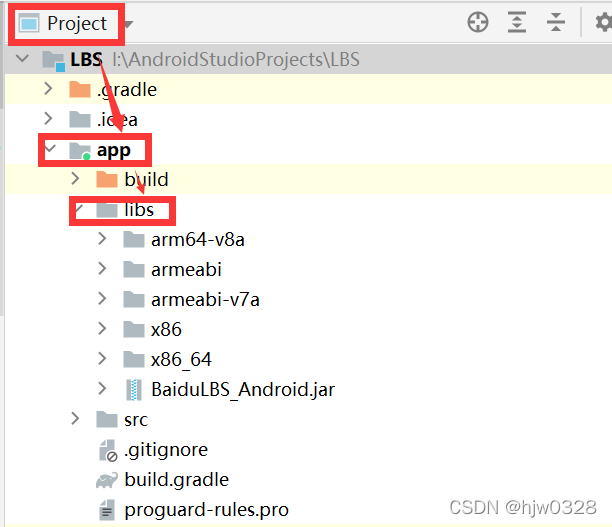
Task: Click Select Opened File crosshair icon
Action: tap(478, 22)
